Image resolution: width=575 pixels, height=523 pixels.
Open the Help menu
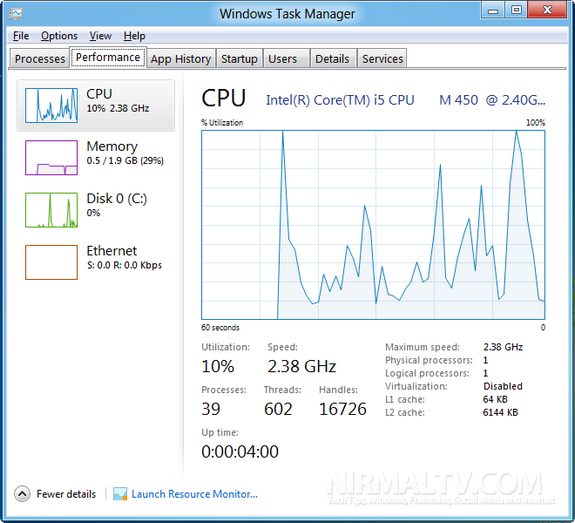(x=134, y=36)
